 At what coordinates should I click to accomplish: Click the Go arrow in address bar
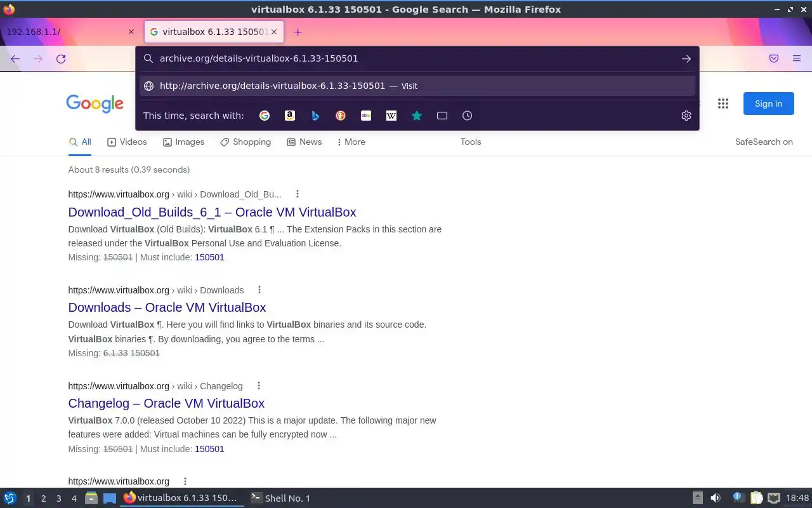click(x=686, y=58)
